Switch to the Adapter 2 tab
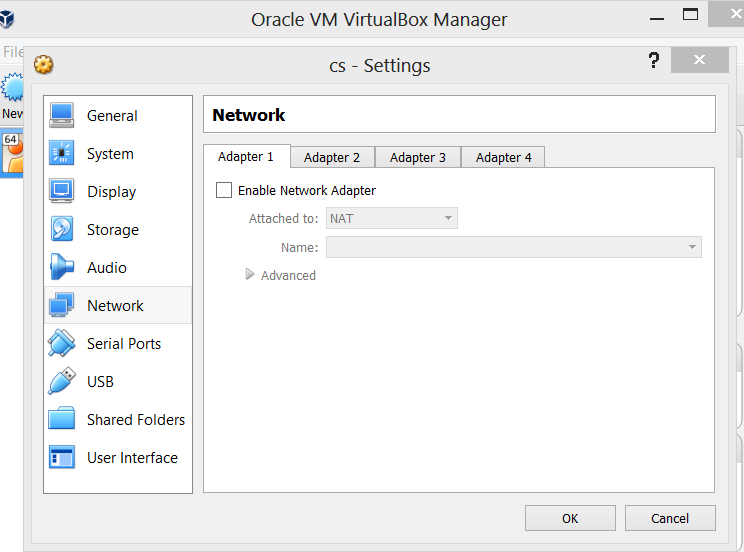This screenshot has width=744, height=552. (332, 157)
